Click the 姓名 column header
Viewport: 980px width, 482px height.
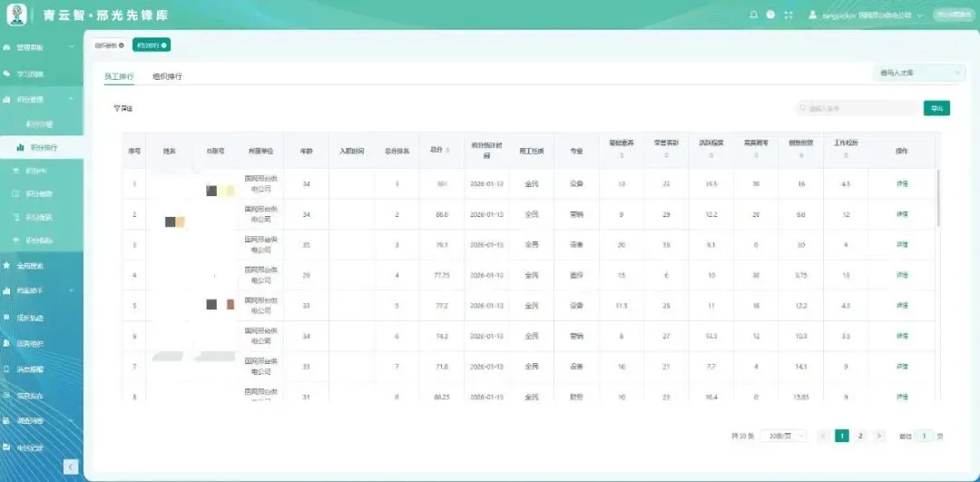coord(170,151)
